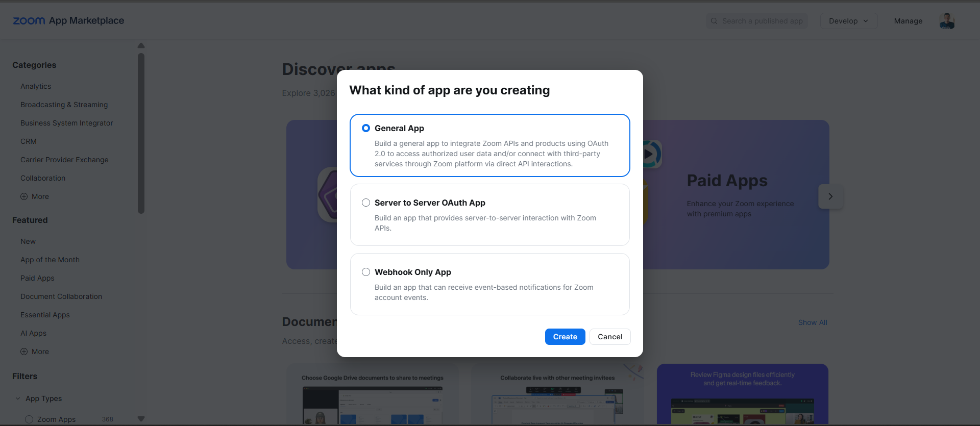980x426 pixels.
Task: Open Broadcasting & Streaming category
Action: pyautogui.click(x=64, y=105)
